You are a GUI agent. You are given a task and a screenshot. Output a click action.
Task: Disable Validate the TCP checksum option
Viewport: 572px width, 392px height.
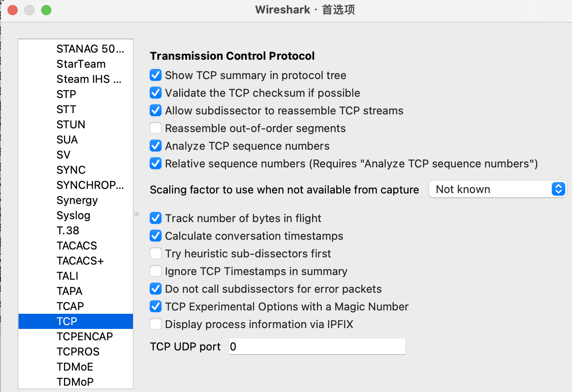156,93
